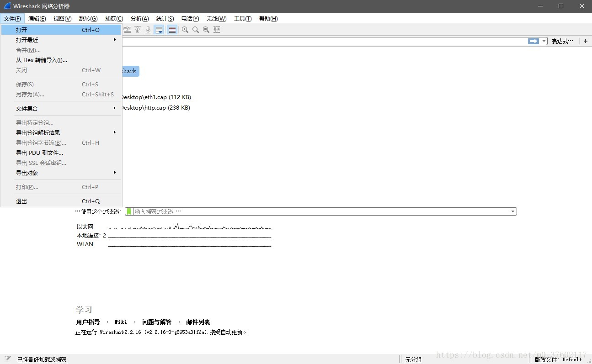
Task: Open the 无线(W) menu
Action: (x=216, y=19)
